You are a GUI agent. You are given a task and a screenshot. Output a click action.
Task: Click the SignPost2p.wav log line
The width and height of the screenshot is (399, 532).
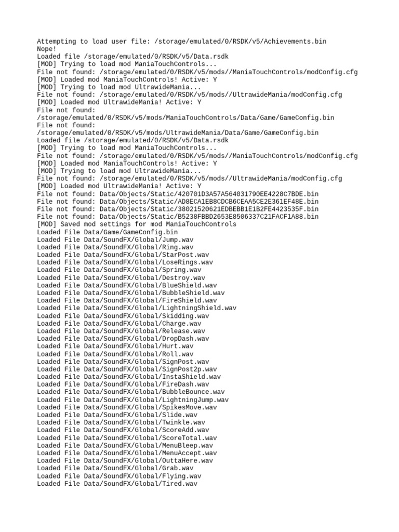click(127, 369)
